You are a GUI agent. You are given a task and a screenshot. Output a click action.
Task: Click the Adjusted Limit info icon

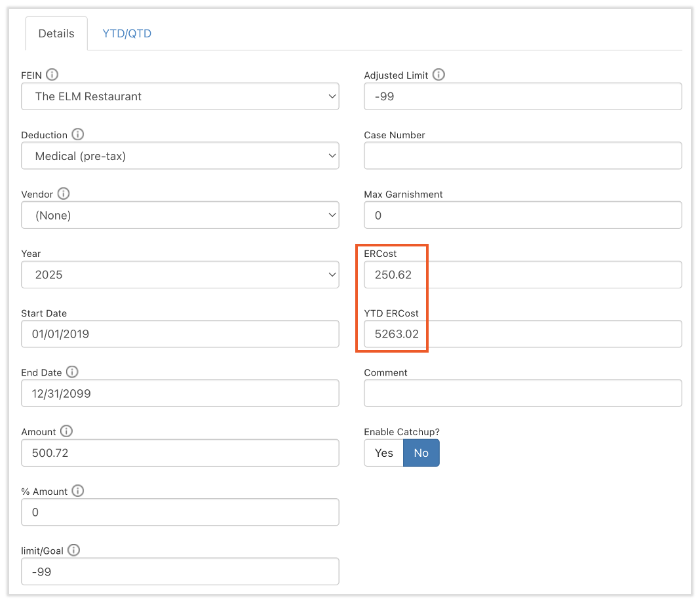(438, 75)
